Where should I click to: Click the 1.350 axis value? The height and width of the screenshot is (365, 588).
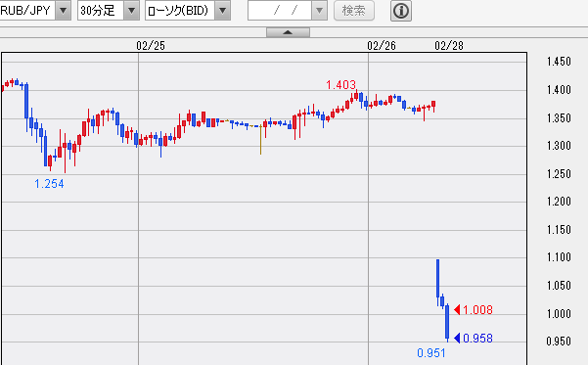[559, 118]
